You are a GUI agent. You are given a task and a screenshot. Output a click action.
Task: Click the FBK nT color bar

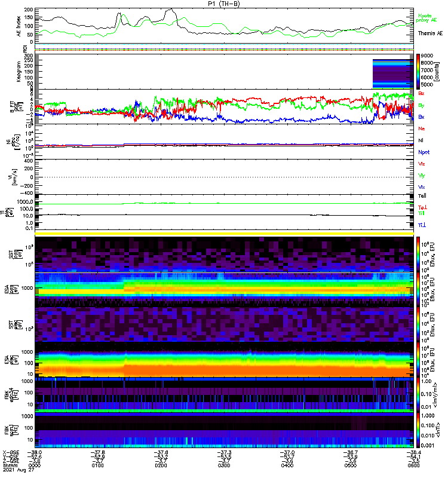pyautogui.click(x=418, y=430)
